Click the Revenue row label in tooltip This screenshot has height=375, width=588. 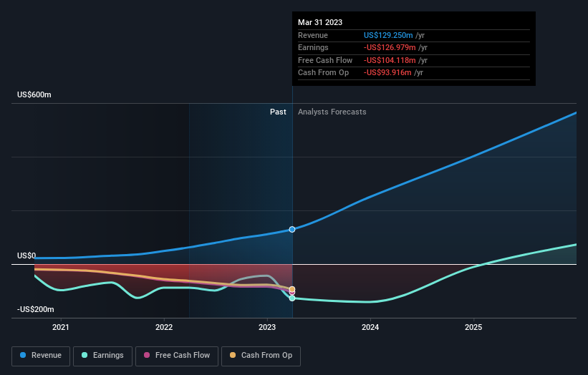pos(313,35)
